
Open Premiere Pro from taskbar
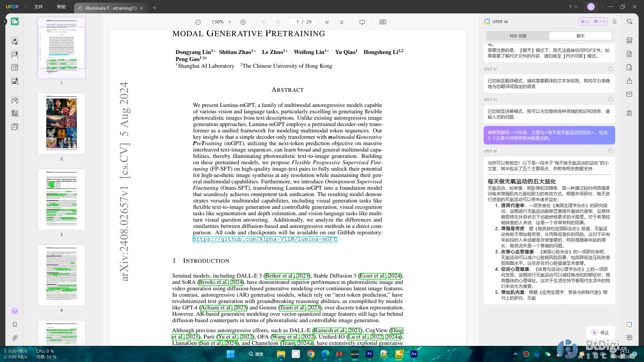(369, 354)
